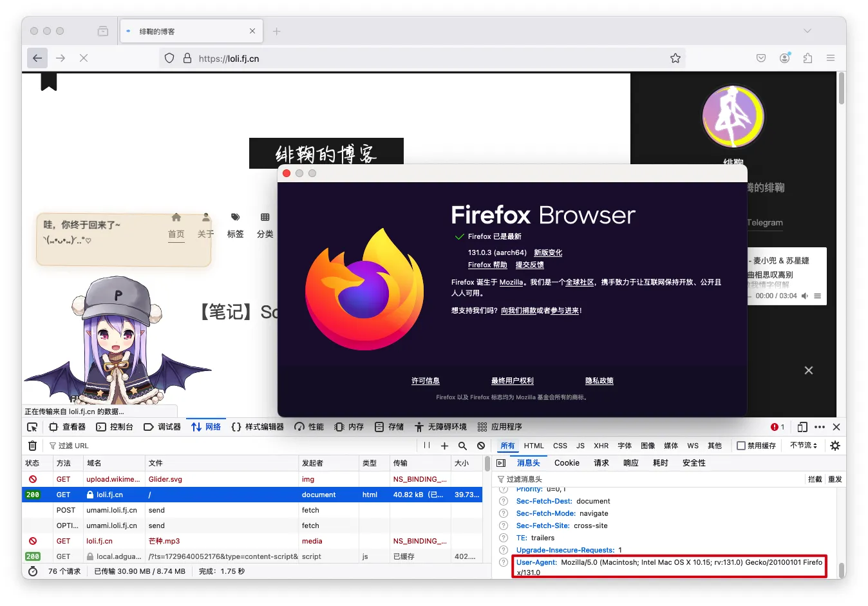Screen dimensions: 868x606
Task: Open the DevTools three-dot options menu
Action: click(x=819, y=427)
